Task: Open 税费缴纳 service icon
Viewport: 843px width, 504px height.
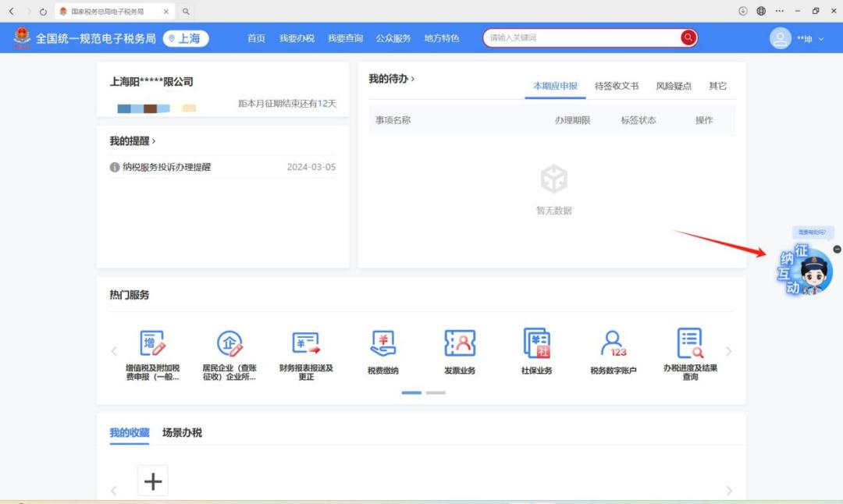Action: pos(382,343)
